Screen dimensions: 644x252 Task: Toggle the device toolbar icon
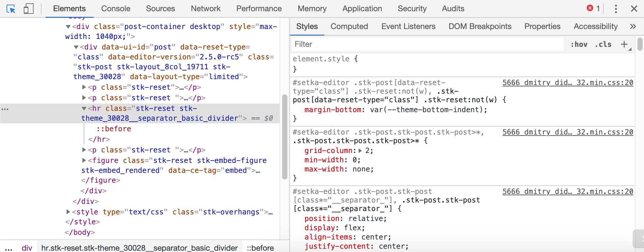29,9
